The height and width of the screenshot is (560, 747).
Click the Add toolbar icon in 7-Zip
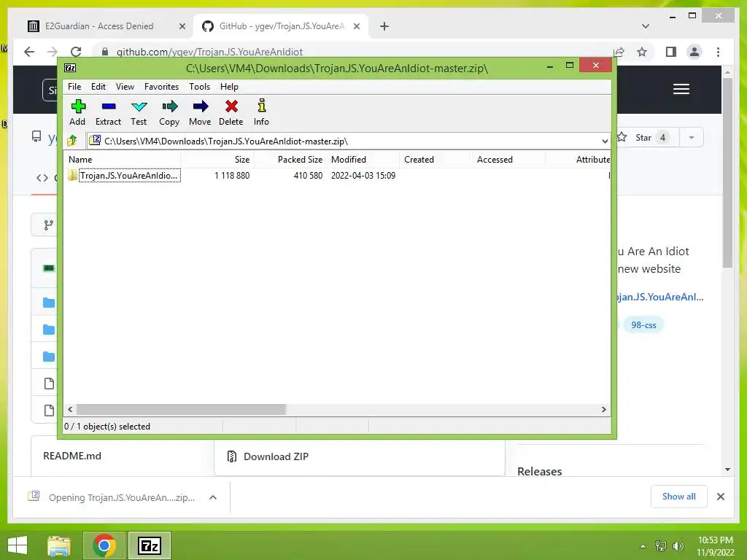coord(77,112)
